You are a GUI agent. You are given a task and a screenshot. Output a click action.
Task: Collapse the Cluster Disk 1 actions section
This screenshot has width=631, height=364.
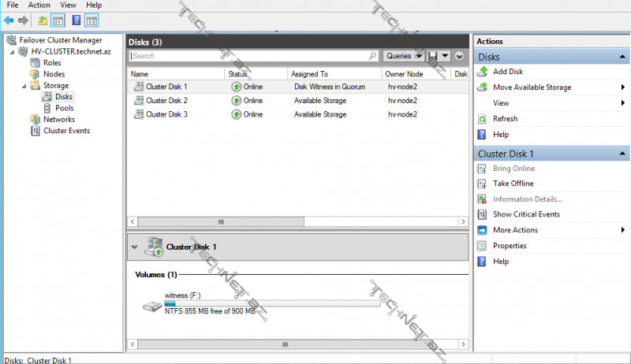[x=622, y=154]
